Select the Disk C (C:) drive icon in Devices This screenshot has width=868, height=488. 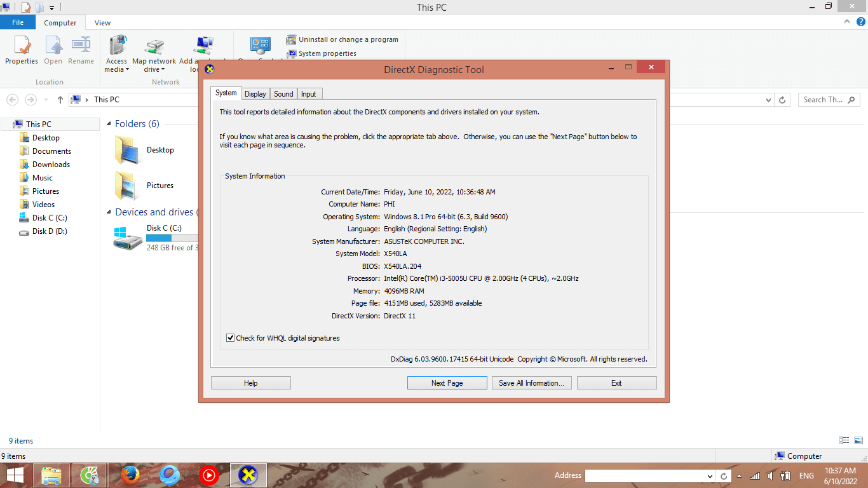click(x=128, y=238)
